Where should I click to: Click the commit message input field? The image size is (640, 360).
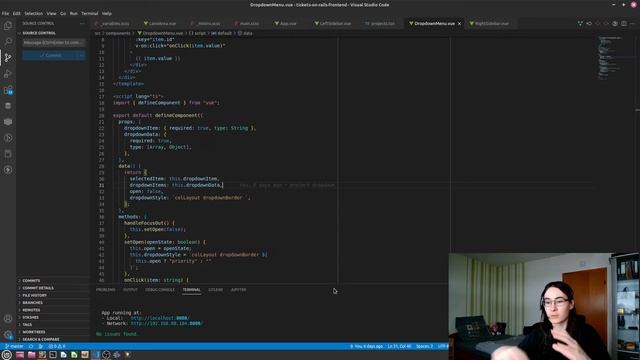pos(53,42)
